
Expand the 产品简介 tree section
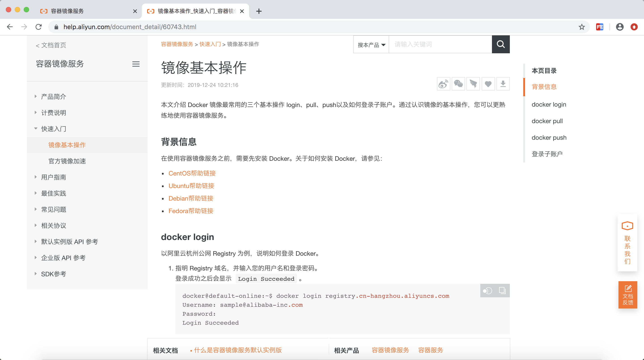coord(36,96)
